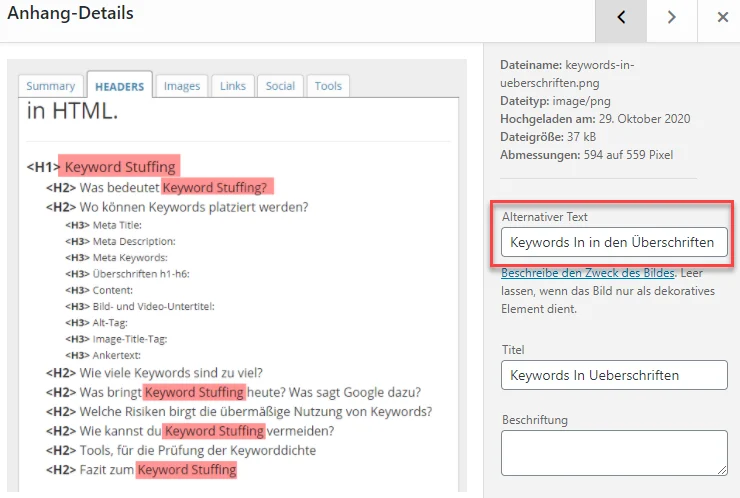740x498 pixels.
Task: Go to the previous attachment arrow
Action: [621, 18]
